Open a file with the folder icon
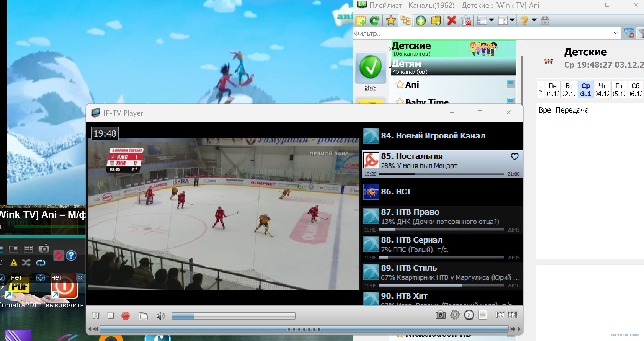 (x=143, y=316)
